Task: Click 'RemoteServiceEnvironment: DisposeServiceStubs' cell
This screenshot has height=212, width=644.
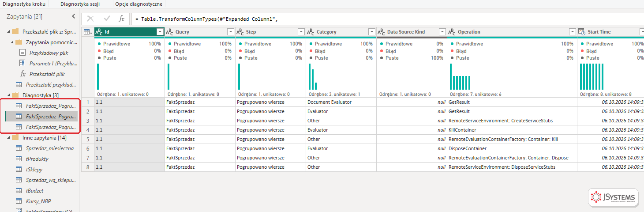Action: (512, 167)
